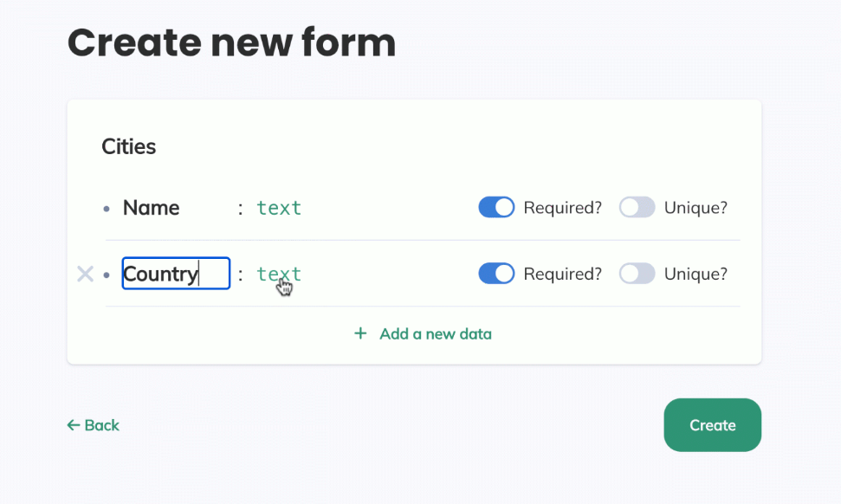This screenshot has height=504, width=841.
Task: Enable Unique switch for the Country field
Action: (637, 274)
